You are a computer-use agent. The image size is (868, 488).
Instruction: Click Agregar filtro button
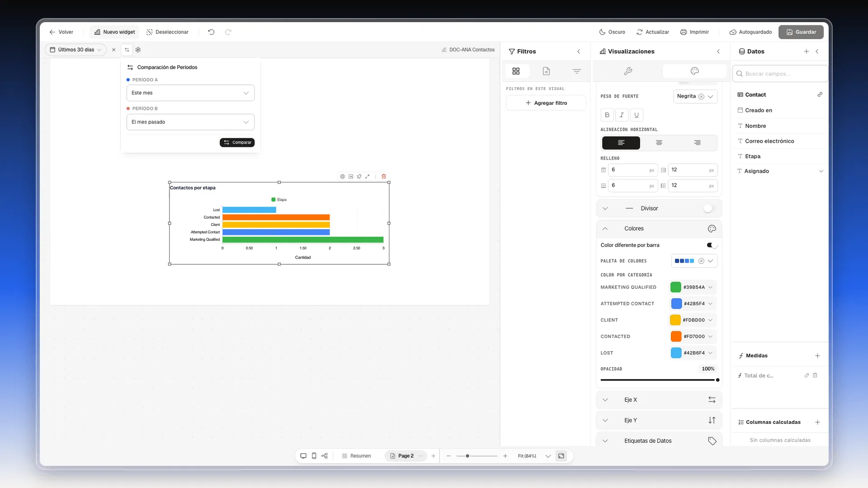click(546, 103)
